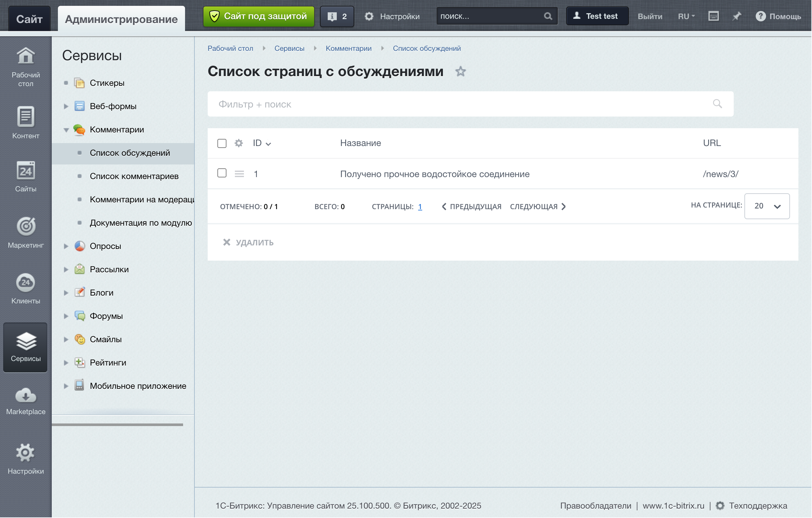Image resolution: width=812 pixels, height=518 pixels.
Task: Check the checkbox for row ID 1
Action: 222,174
